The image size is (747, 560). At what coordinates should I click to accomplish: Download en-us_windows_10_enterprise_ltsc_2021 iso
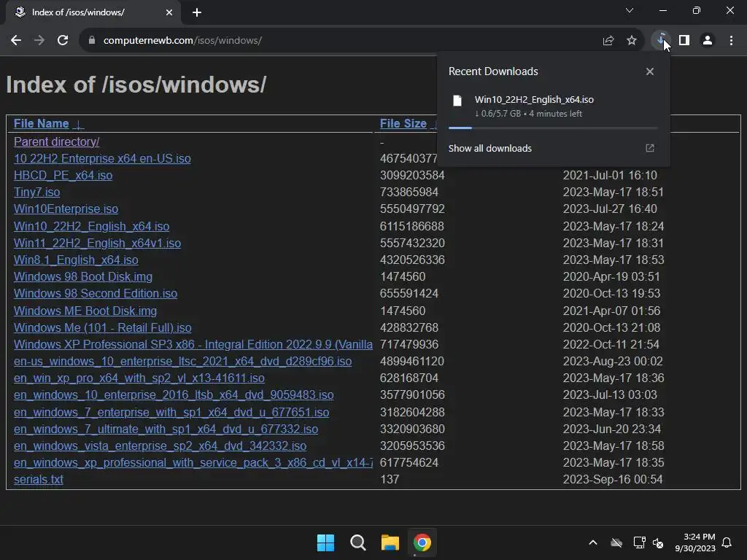[182, 361]
